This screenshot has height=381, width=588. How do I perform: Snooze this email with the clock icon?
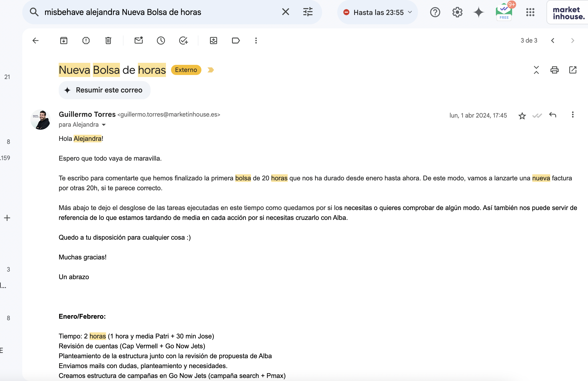(x=161, y=41)
